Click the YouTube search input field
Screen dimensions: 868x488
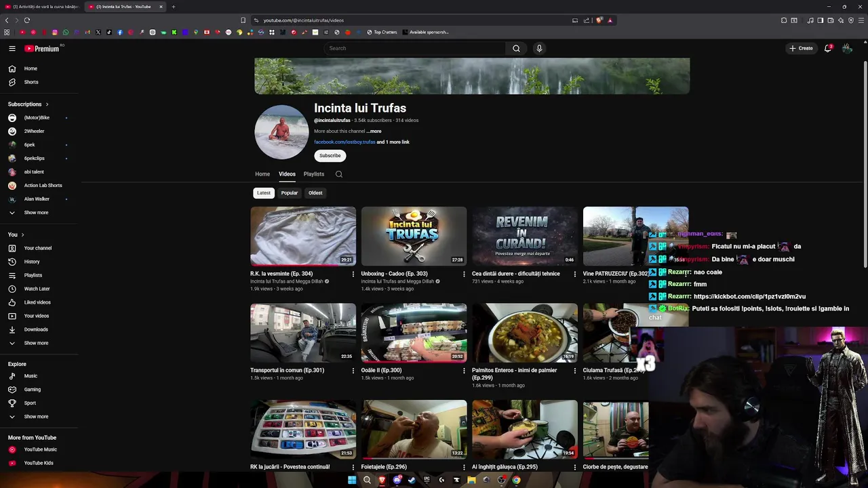(415, 48)
